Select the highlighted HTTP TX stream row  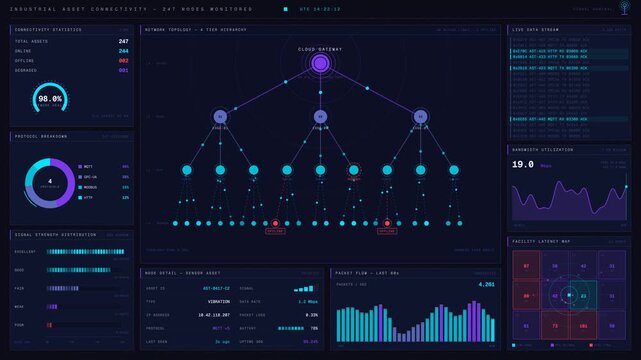[569, 57]
